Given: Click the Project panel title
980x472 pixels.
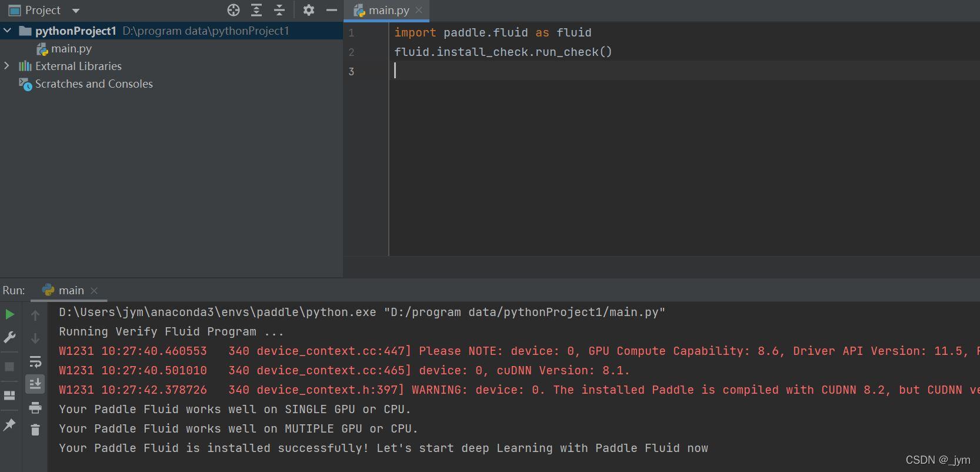Looking at the screenshot, I should [x=43, y=11].
